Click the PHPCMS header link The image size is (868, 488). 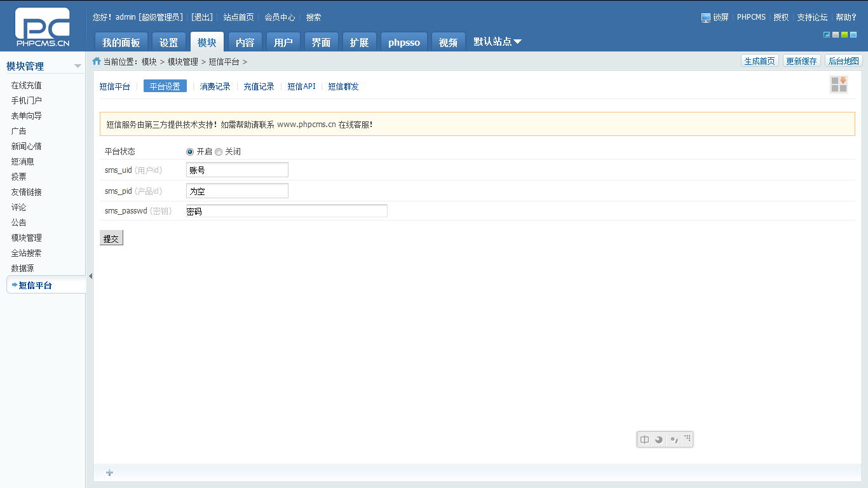[x=751, y=17]
